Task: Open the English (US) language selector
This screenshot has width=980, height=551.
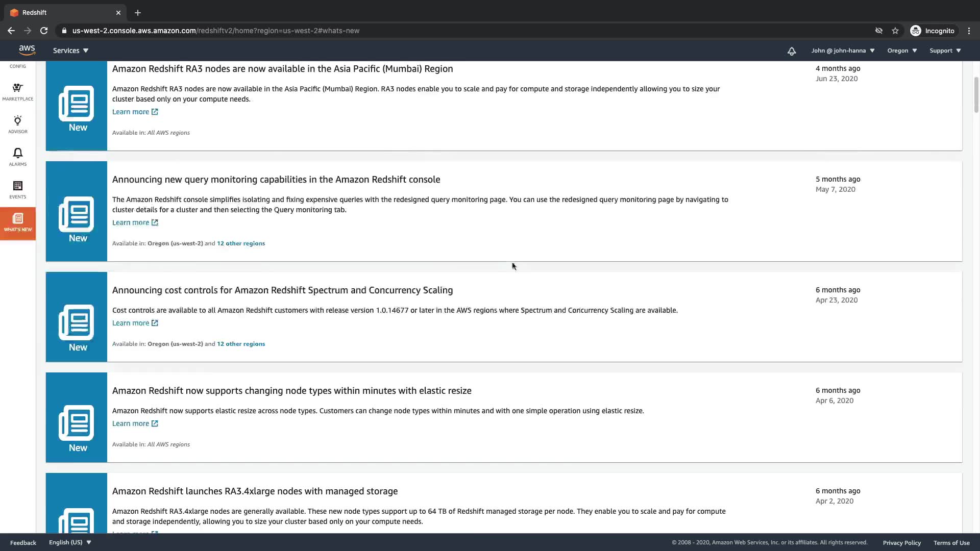Action: pyautogui.click(x=70, y=542)
